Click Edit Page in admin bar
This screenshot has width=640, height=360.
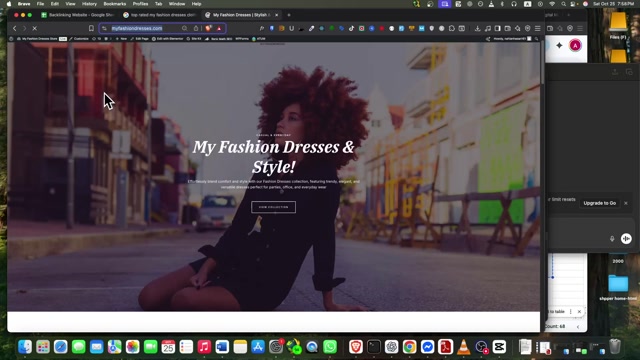[140, 39]
